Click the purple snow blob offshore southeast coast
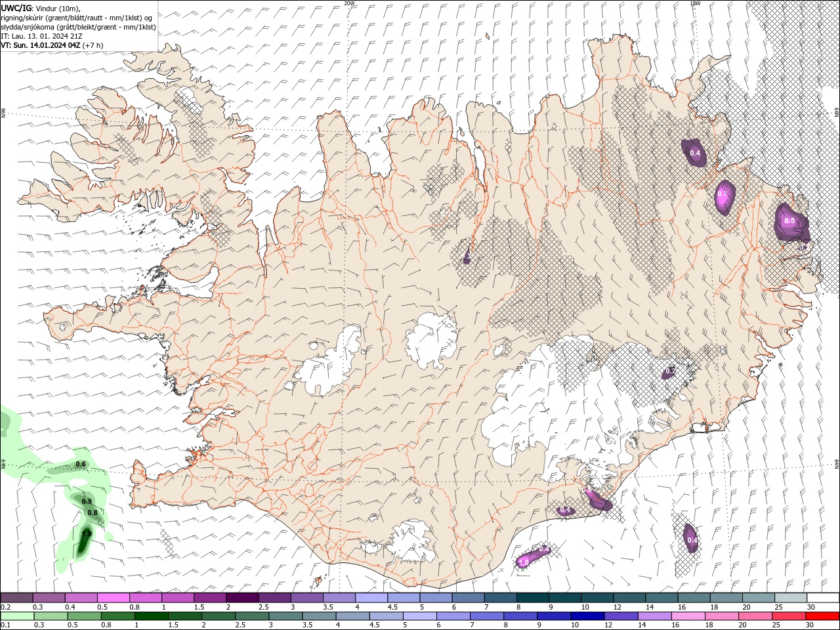The height and width of the screenshot is (630, 840). click(690, 538)
